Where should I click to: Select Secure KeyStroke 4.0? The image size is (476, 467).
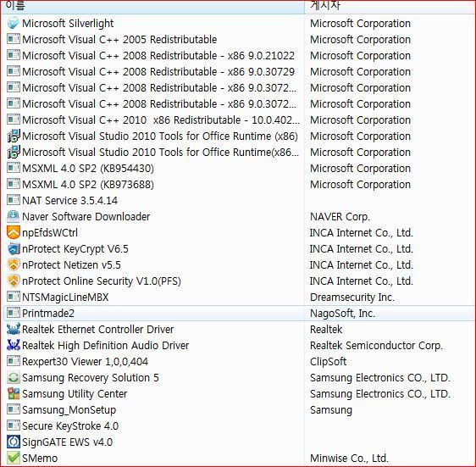[x=70, y=426]
